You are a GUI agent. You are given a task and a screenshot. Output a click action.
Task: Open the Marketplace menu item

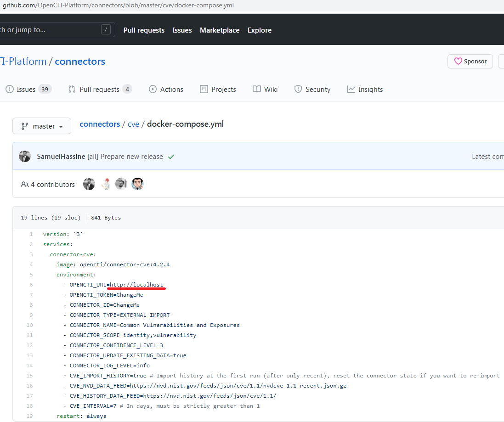[220, 30]
